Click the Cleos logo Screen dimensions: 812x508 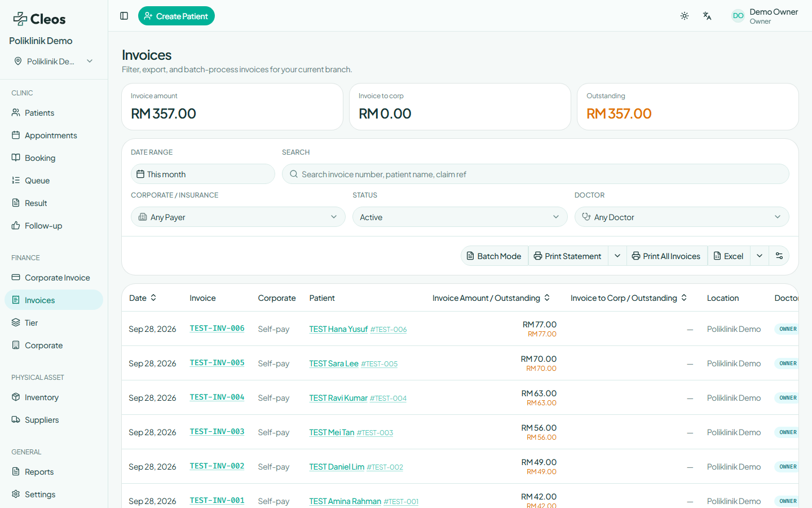pos(39,19)
